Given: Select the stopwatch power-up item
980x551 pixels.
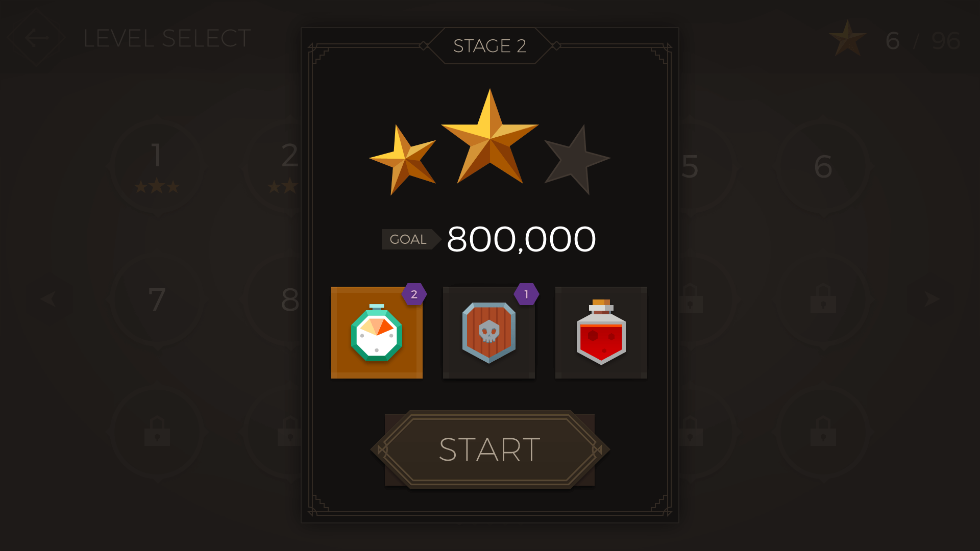Looking at the screenshot, I should 377,333.
